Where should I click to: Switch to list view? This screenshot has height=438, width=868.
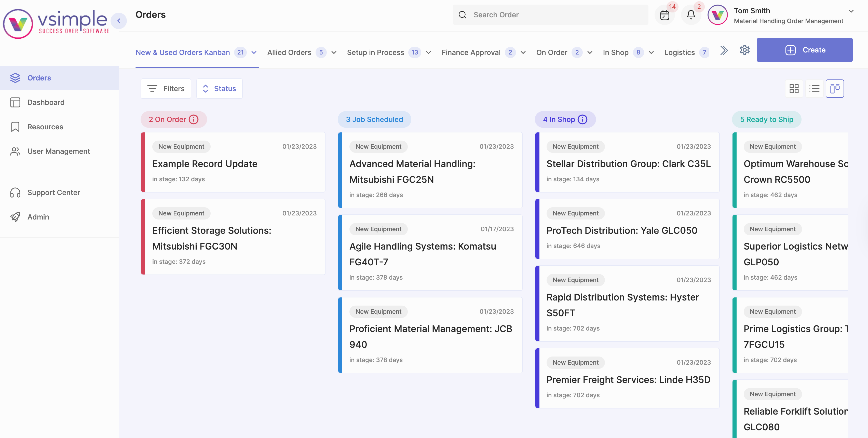pyautogui.click(x=815, y=88)
